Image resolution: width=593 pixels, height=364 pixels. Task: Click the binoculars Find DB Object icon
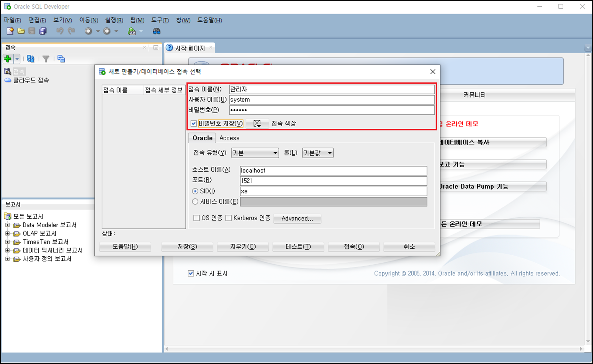[x=156, y=31]
